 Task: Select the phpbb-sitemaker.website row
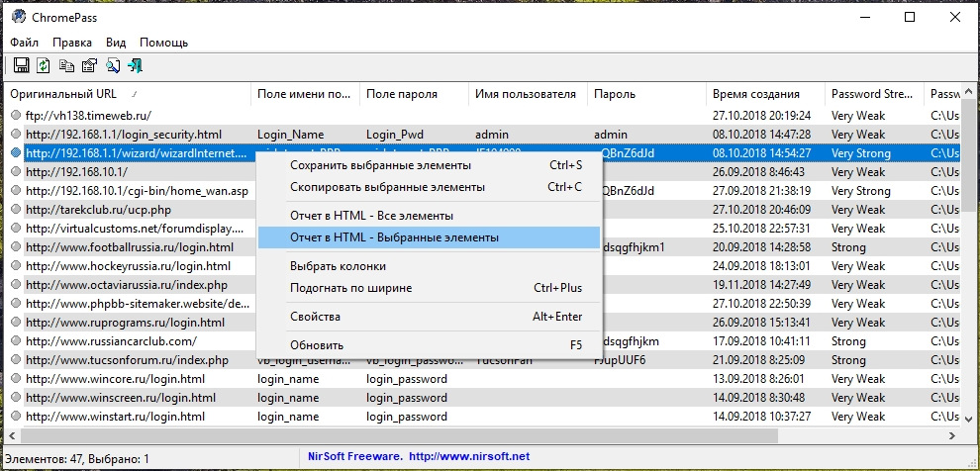tap(482, 304)
